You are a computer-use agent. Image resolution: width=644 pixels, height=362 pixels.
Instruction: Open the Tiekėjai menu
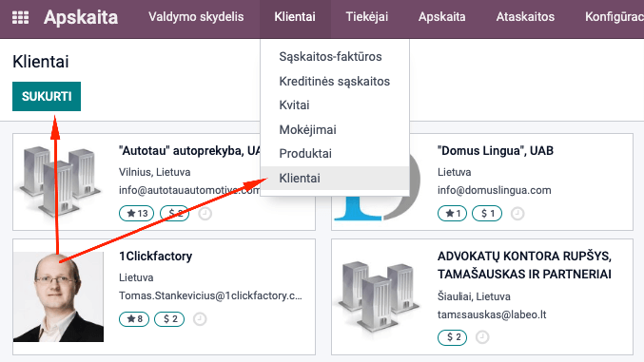(x=367, y=17)
